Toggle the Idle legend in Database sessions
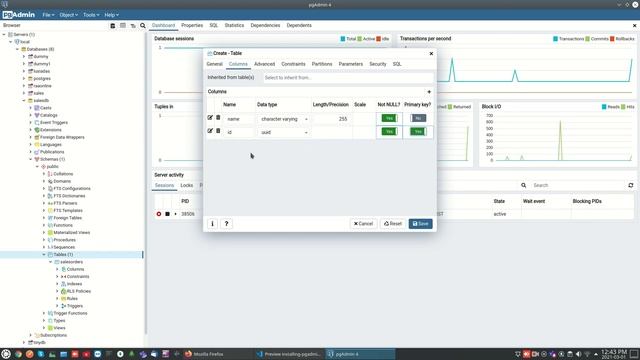The width and height of the screenshot is (640, 360). 378,39
